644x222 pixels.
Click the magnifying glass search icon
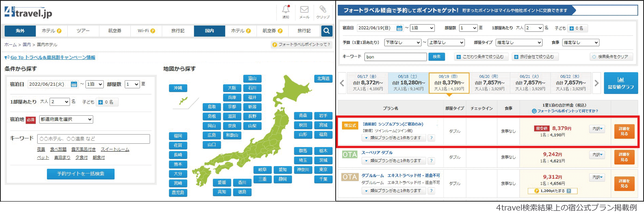327,31
